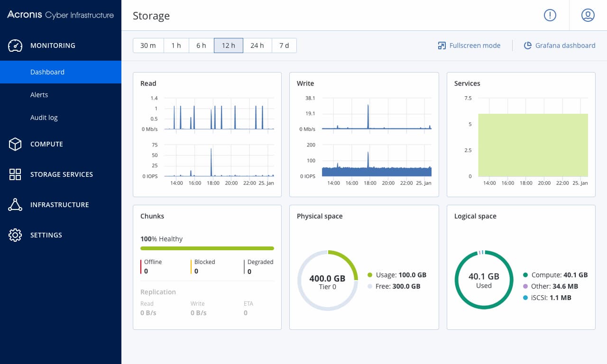
Task: Choose the 7 d time range
Action: (x=284, y=45)
